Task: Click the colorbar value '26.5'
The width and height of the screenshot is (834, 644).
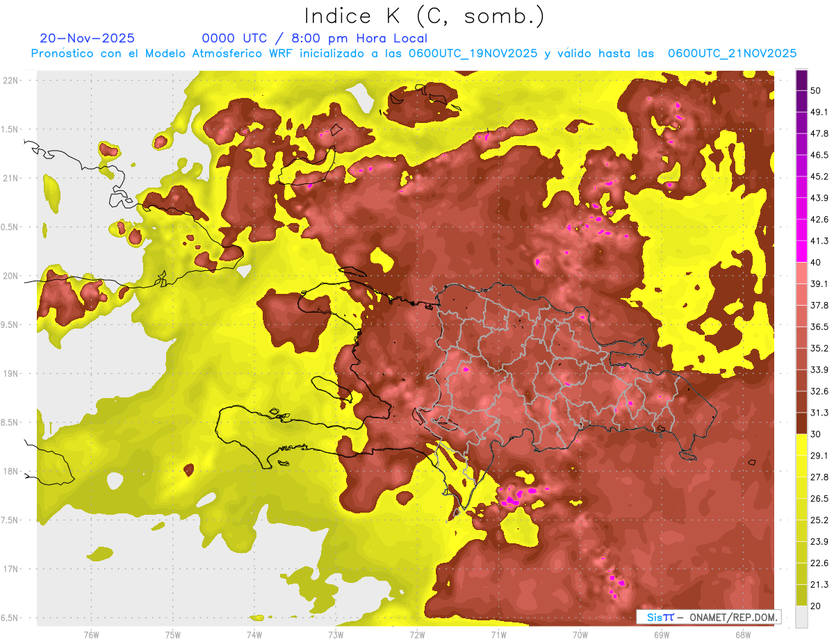Action: pyautogui.click(x=819, y=499)
